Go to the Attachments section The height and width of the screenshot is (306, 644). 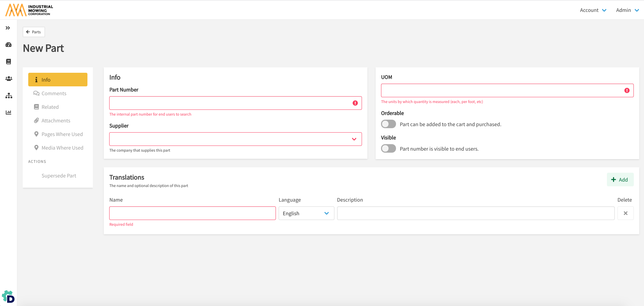click(56, 121)
